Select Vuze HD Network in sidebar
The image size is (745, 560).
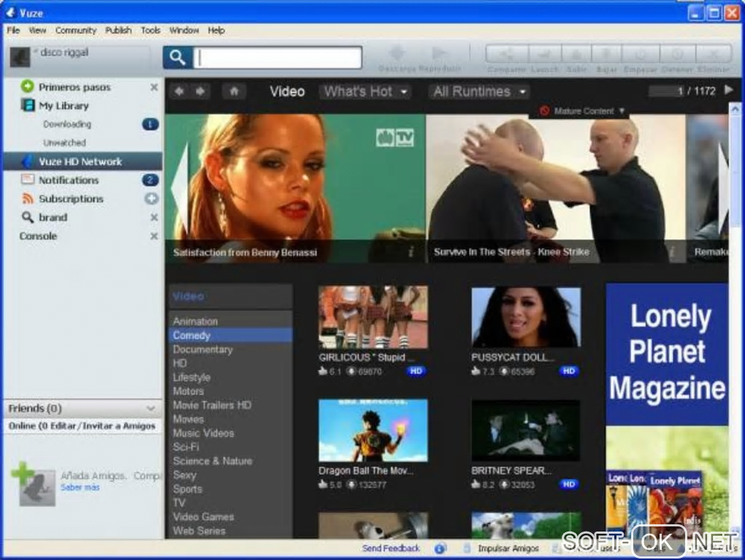click(83, 161)
